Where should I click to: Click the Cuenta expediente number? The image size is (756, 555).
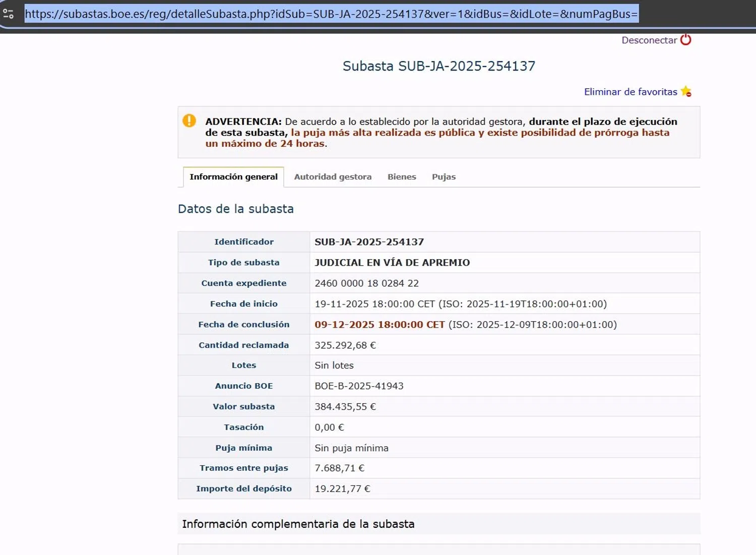(x=366, y=283)
